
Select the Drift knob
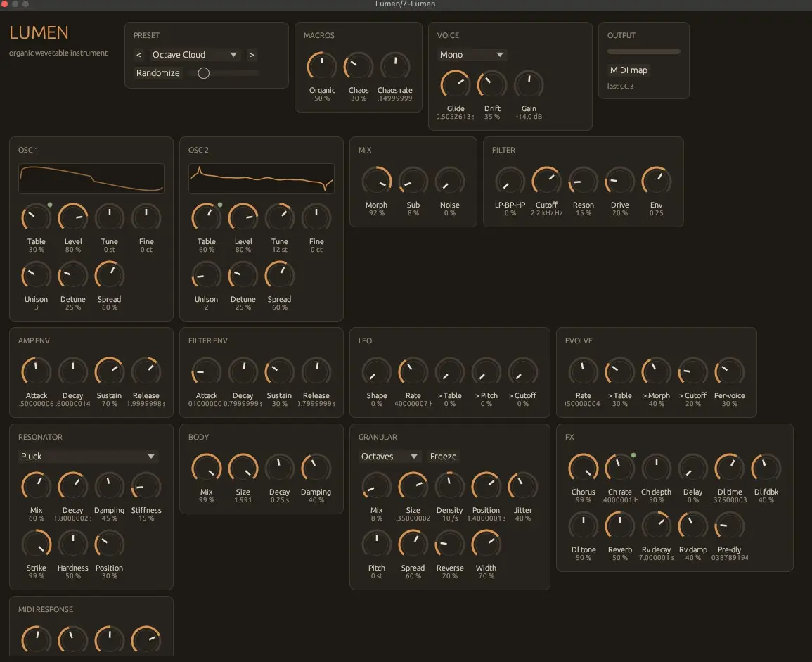[492, 84]
